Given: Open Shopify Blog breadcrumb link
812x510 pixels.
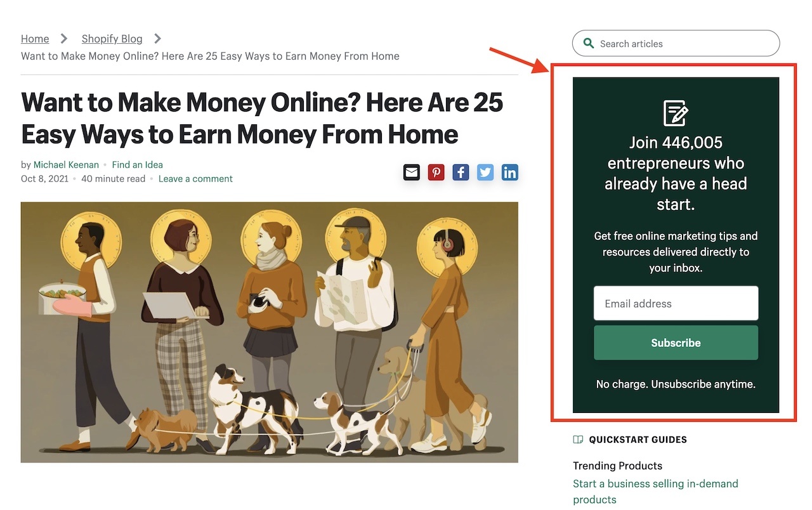Looking at the screenshot, I should pyautogui.click(x=112, y=39).
